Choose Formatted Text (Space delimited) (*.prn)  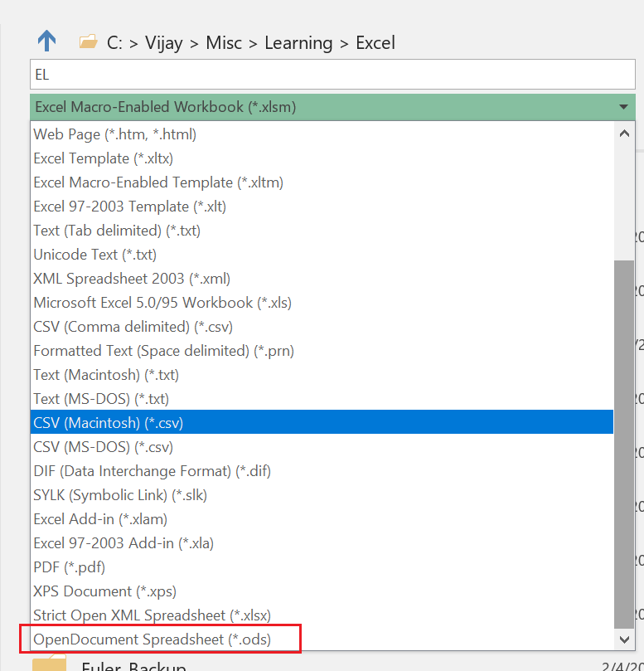[x=322, y=351]
